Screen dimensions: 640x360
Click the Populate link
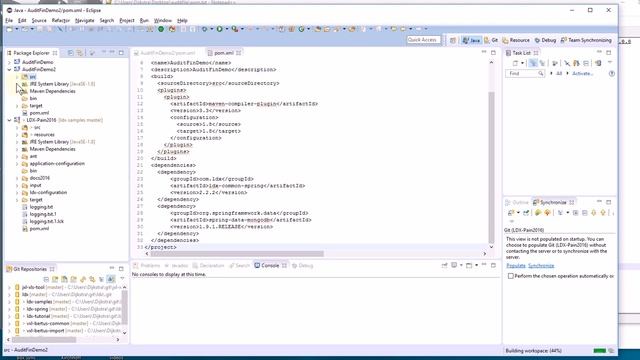pyautogui.click(x=516, y=266)
